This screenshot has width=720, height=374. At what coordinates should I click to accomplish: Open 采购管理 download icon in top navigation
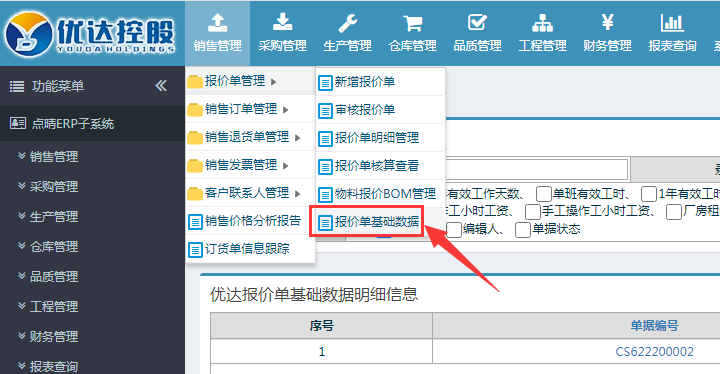pos(282,22)
